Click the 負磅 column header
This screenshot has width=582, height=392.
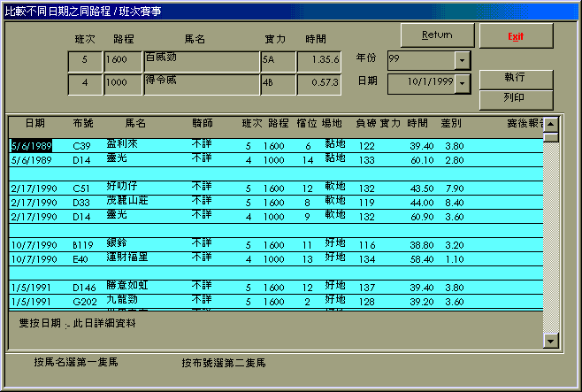click(366, 123)
